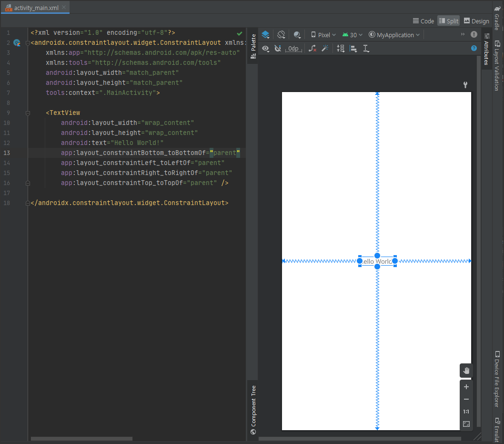This screenshot has width=504, height=444.
Task: Collapse the TextView tag fold marker on line 9
Action: (28, 113)
